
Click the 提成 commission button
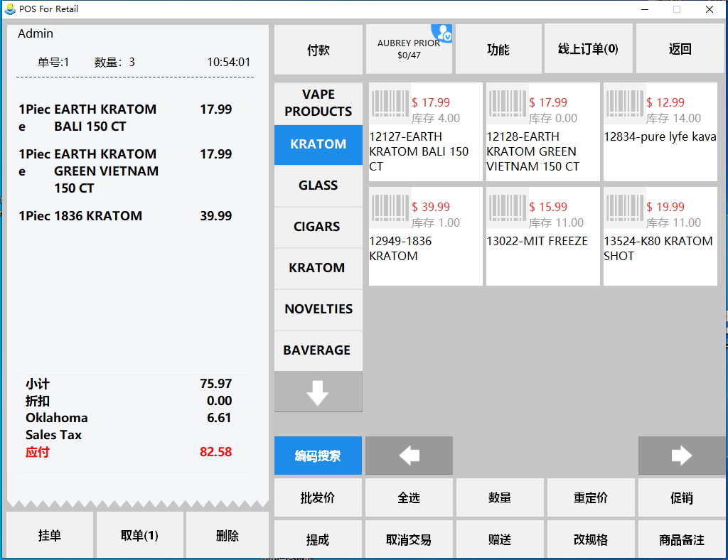coord(318,539)
